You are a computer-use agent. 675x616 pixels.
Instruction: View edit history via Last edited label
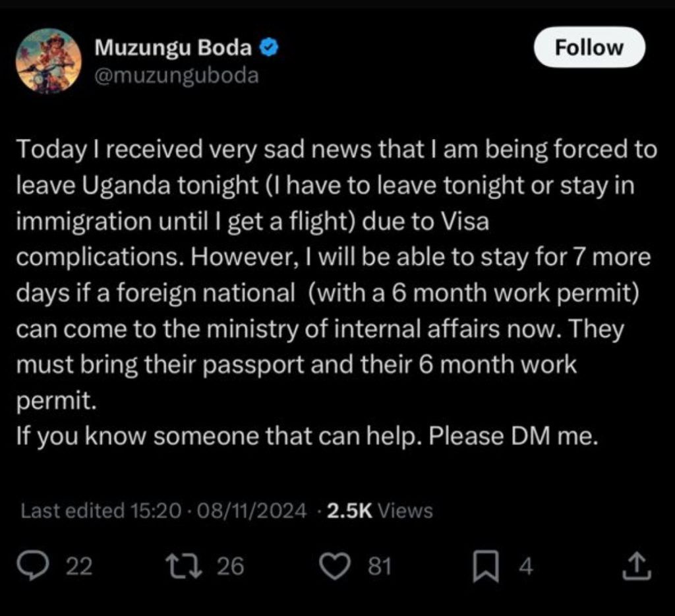[x=73, y=511]
